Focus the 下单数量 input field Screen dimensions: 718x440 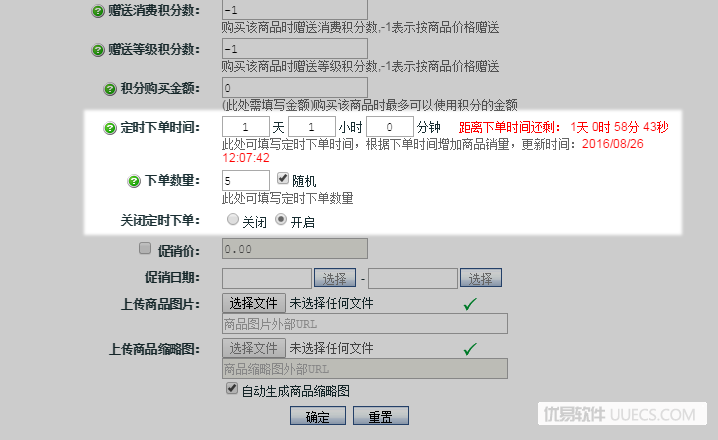tap(245, 180)
